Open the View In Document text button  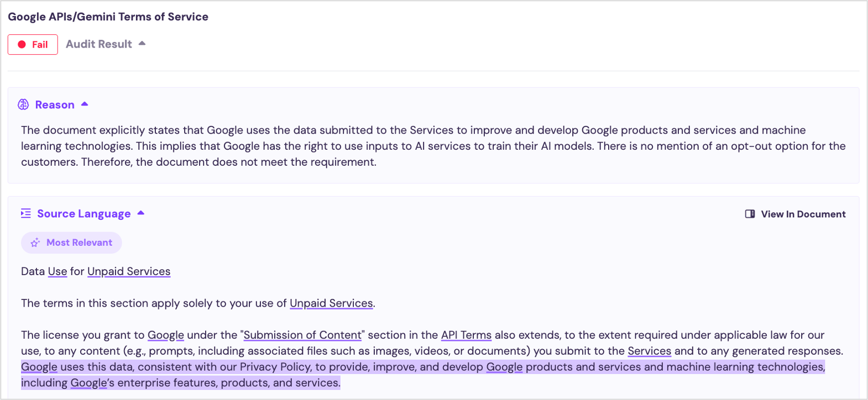(x=803, y=214)
